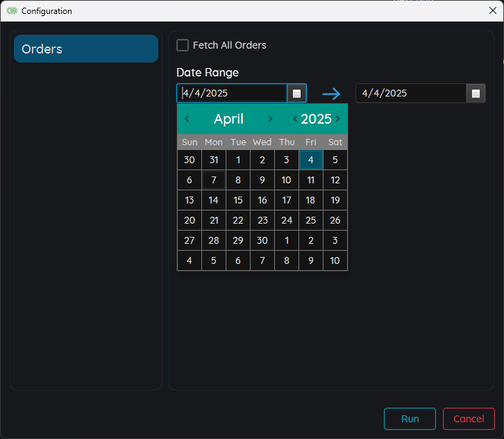Viewport: 504px width, 439px height.
Task: Click the end date input field
Action: coord(411,93)
